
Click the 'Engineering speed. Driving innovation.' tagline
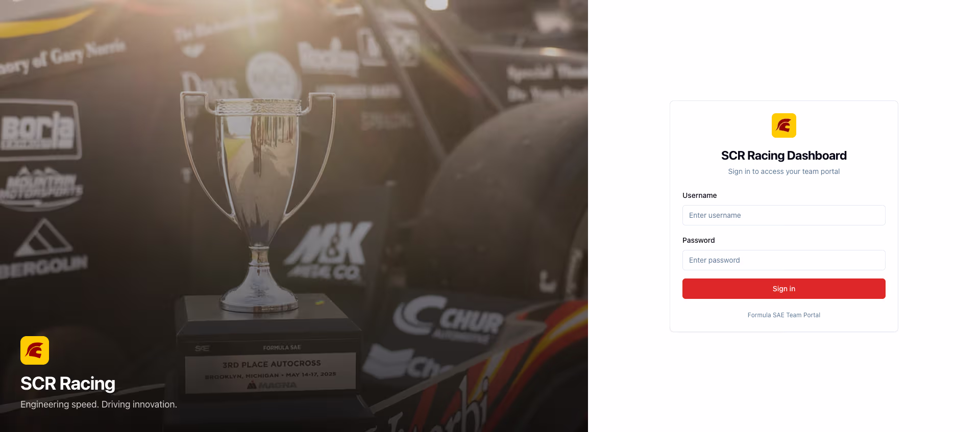click(x=99, y=404)
